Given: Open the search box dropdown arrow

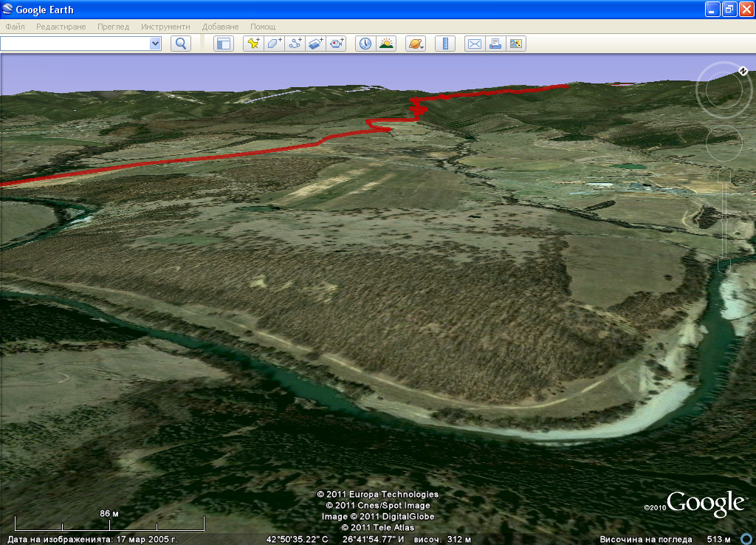Looking at the screenshot, I should 155,44.
